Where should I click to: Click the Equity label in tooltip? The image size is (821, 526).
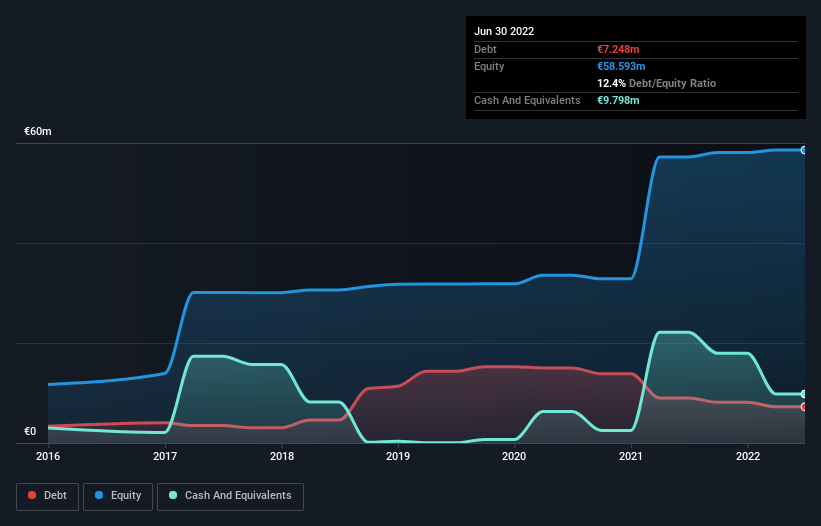[489, 66]
